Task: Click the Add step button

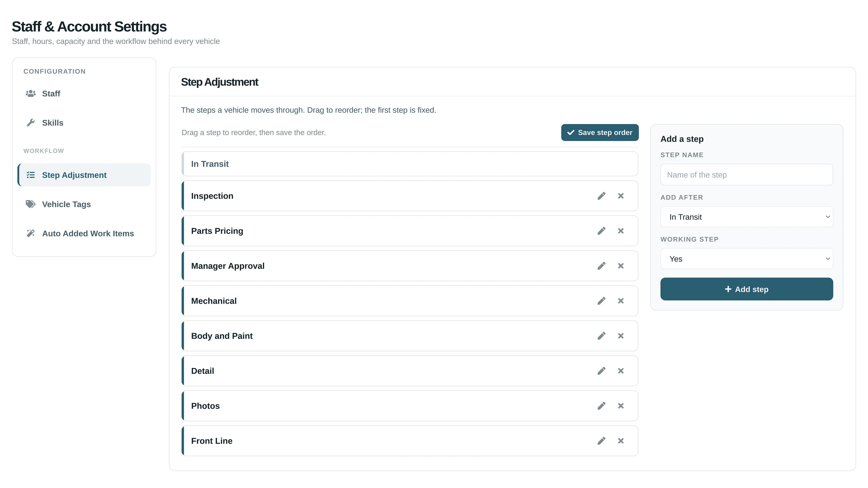Action: coord(747,289)
